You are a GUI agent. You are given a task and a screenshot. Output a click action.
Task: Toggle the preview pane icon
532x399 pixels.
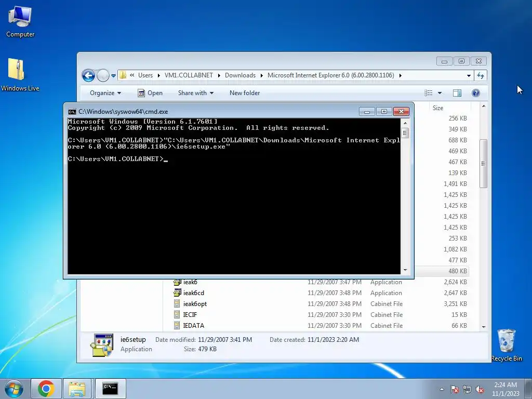click(x=457, y=93)
